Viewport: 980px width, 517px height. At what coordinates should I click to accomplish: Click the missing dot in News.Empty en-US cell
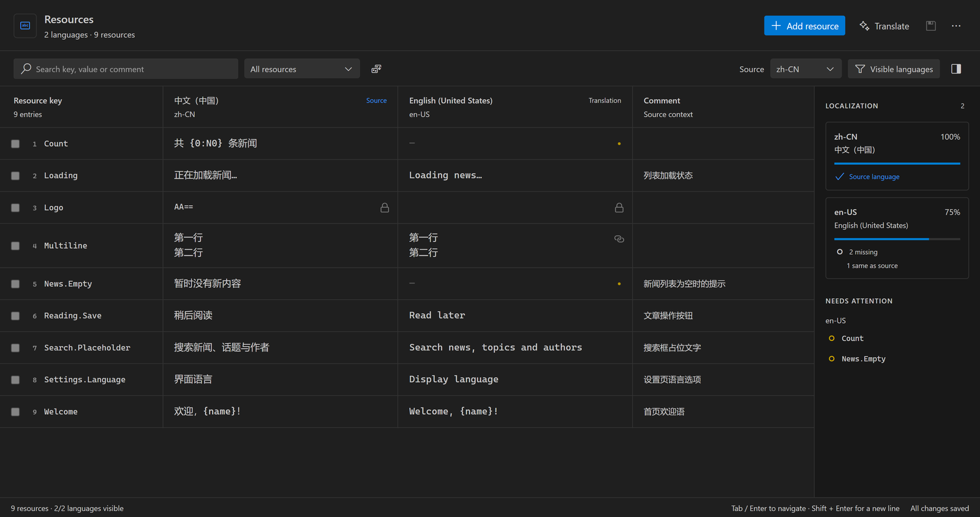point(619,284)
